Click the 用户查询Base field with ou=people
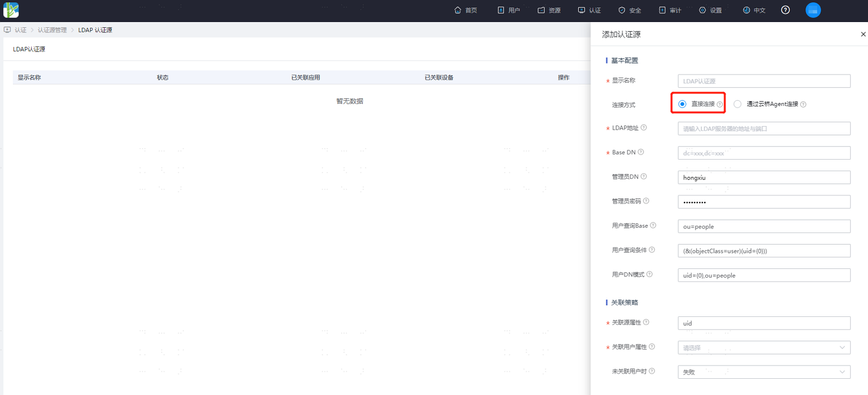The width and height of the screenshot is (868, 395). (x=764, y=226)
